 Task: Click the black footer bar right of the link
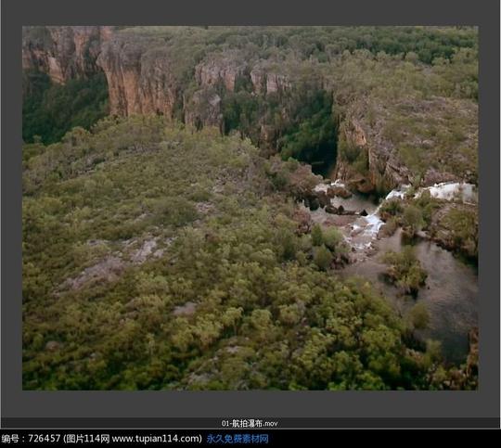pyautogui.click(x=383, y=439)
